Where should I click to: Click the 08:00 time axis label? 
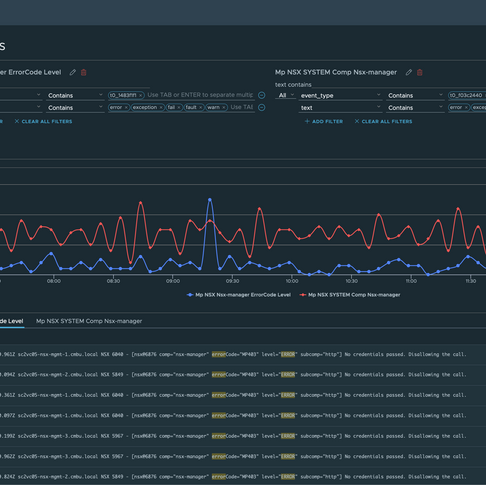[x=54, y=281]
